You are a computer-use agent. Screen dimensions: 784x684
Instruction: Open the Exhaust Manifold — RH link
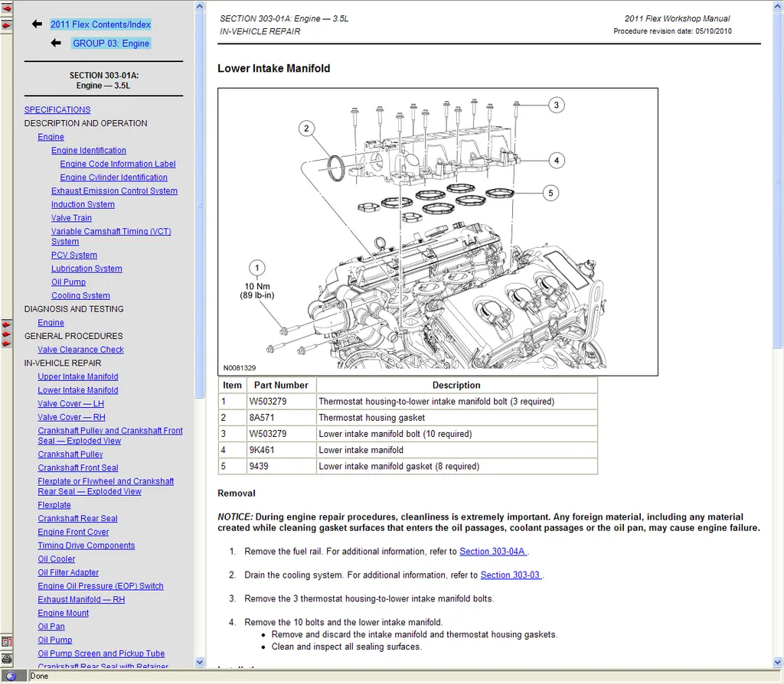click(x=81, y=599)
